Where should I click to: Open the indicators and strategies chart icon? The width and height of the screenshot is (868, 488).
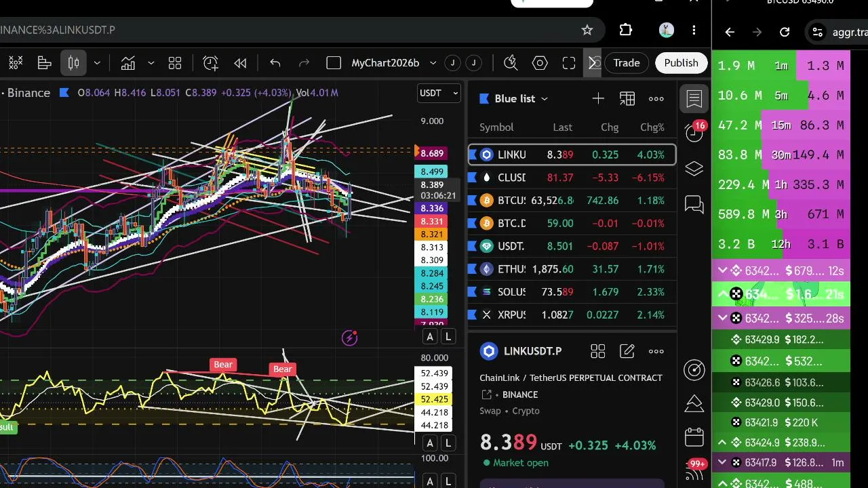click(128, 63)
